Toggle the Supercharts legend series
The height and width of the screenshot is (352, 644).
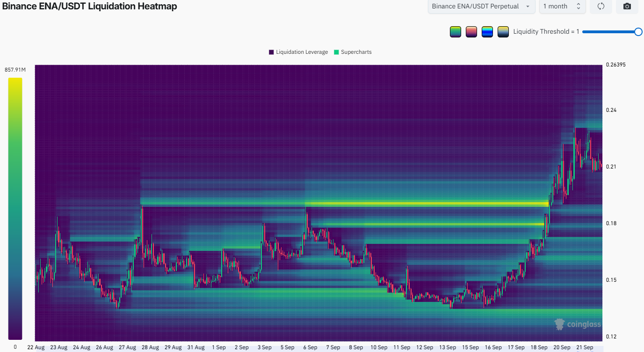[353, 52]
